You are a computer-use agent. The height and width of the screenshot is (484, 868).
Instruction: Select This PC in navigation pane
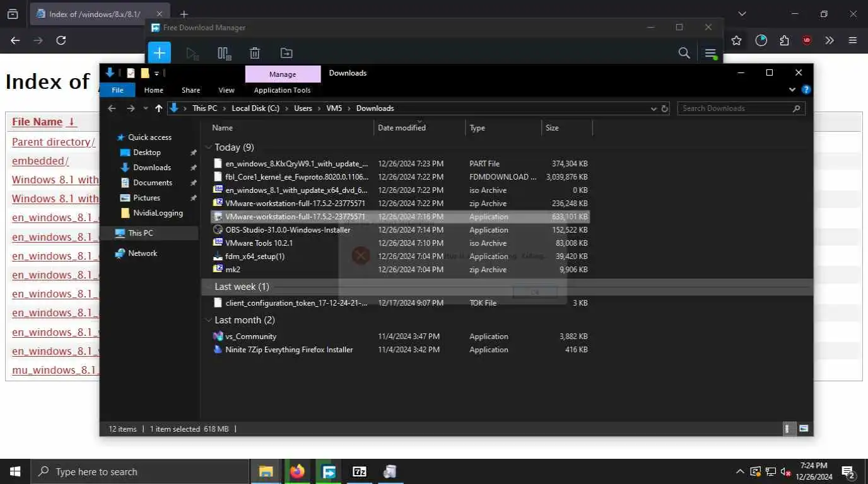coord(140,233)
